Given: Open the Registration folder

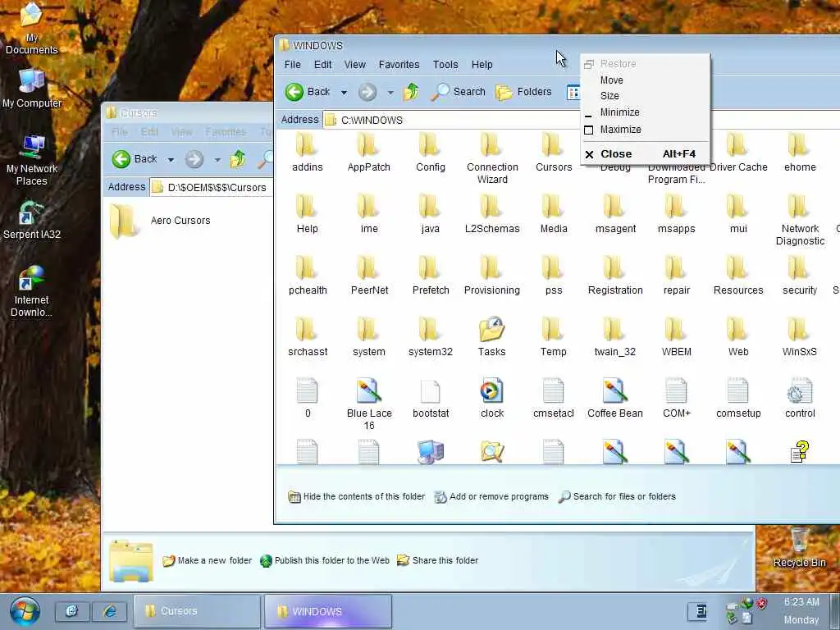Looking at the screenshot, I should tap(614, 276).
